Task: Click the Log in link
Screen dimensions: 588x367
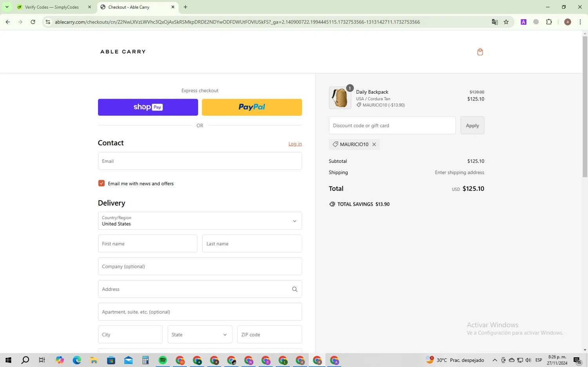Action: [295, 144]
